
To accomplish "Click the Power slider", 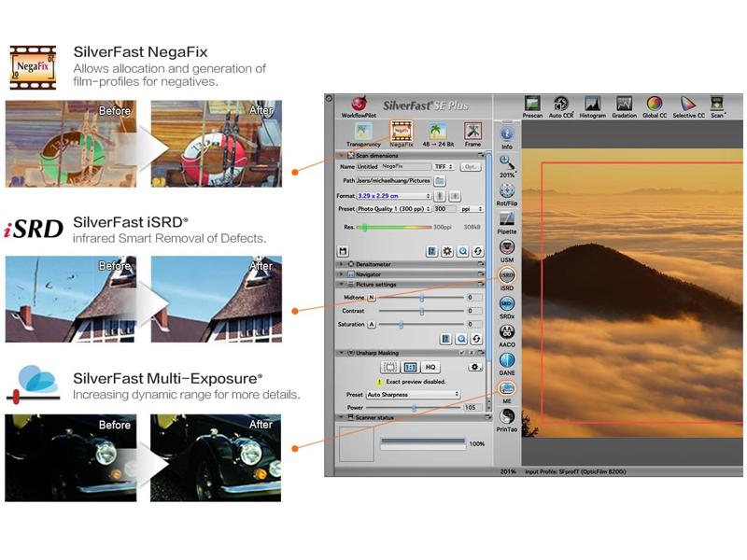I will point(414,408).
